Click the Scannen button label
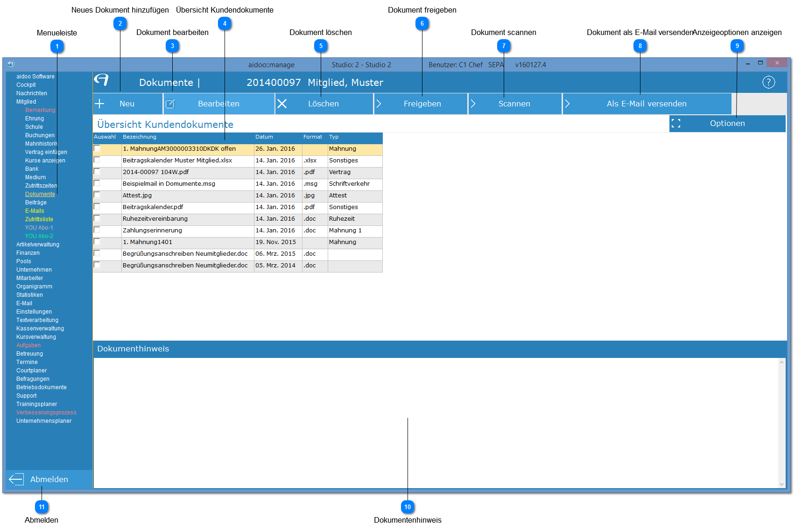This screenshot has height=532, width=795. coord(514,104)
